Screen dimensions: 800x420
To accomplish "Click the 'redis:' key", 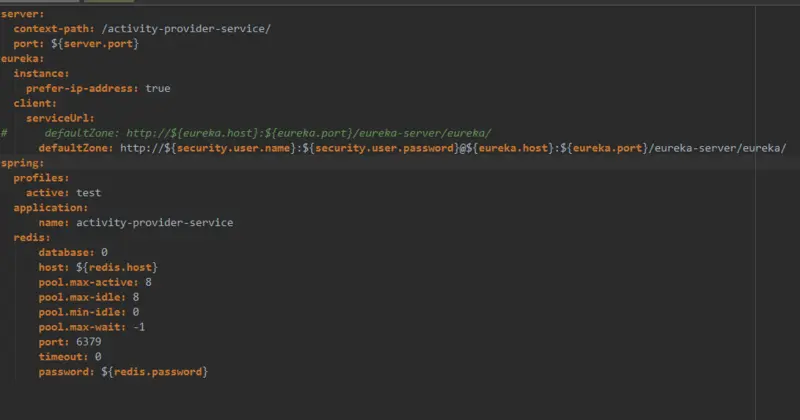I will (x=32, y=238).
